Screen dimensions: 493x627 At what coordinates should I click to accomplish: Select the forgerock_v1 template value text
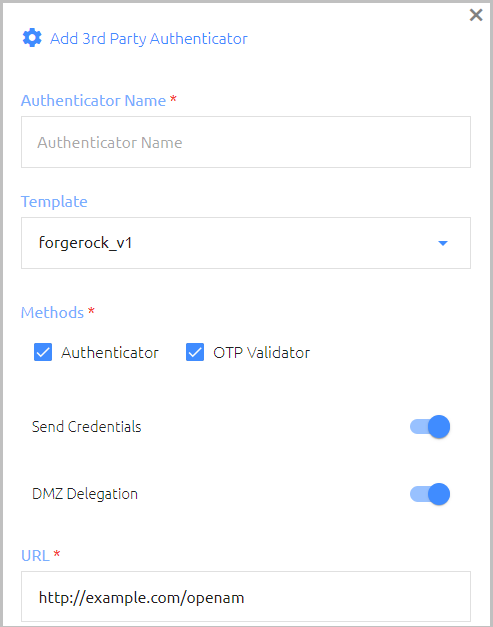[x=85, y=243]
